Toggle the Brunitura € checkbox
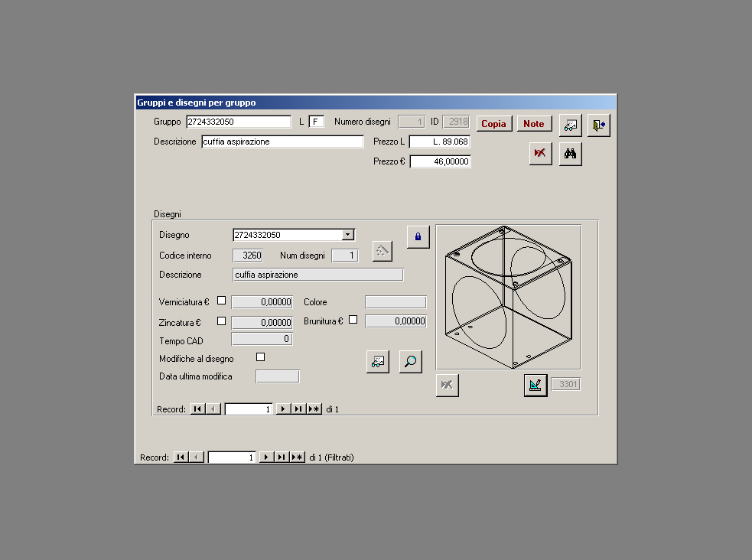Screen dimensions: 752x560 353,319
